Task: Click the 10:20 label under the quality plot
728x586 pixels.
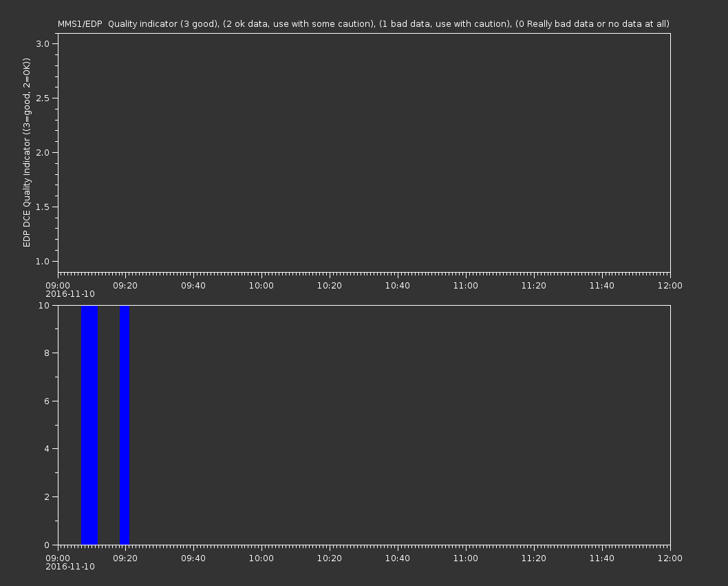Action: [x=330, y=285]
